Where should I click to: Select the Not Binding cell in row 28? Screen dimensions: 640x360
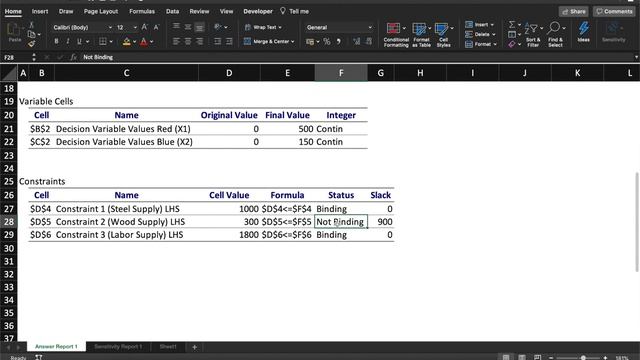pos(341,222)
